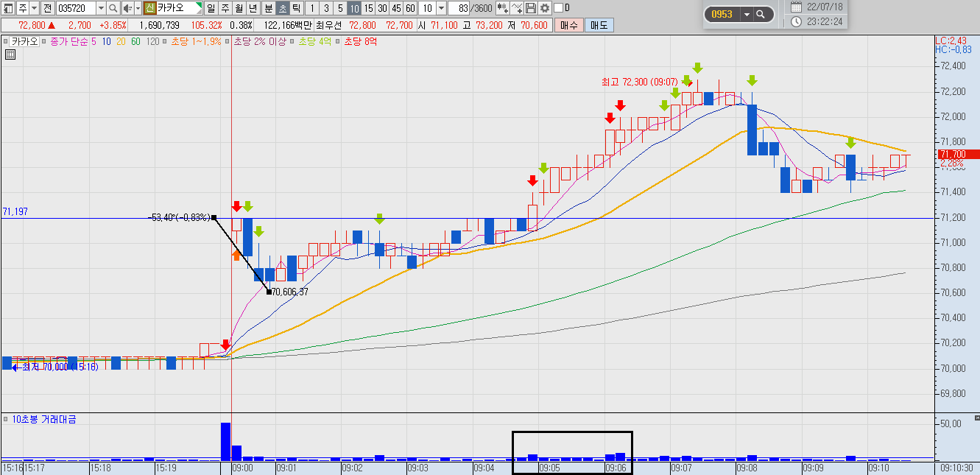Image resolution: width=980 pixels, height=475 pixels.
Task: Expand the stock code 035720 dropdown
Action: (101, 8)
